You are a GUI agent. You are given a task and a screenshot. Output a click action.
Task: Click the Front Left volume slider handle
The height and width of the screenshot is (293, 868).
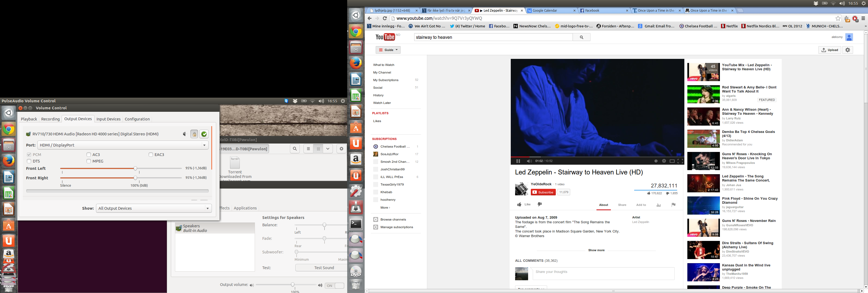pyautogui.click(x=135, y=168)
